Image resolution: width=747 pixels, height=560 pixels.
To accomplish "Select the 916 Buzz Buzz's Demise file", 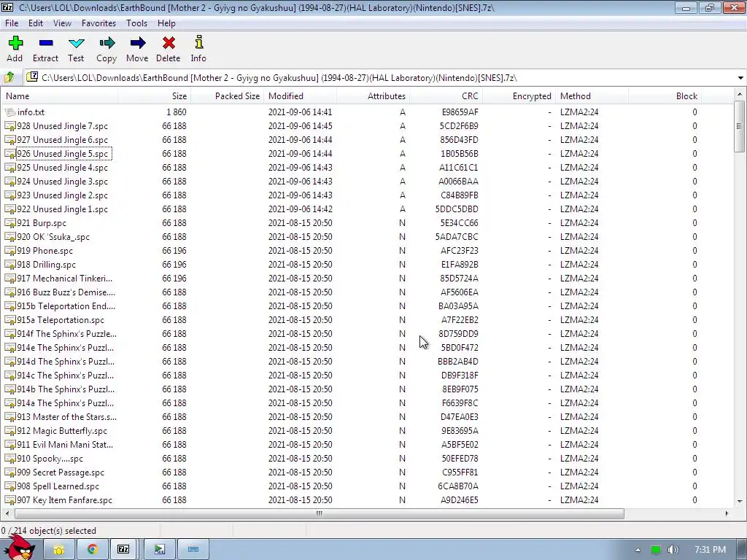I will click(x=66, y=292).
